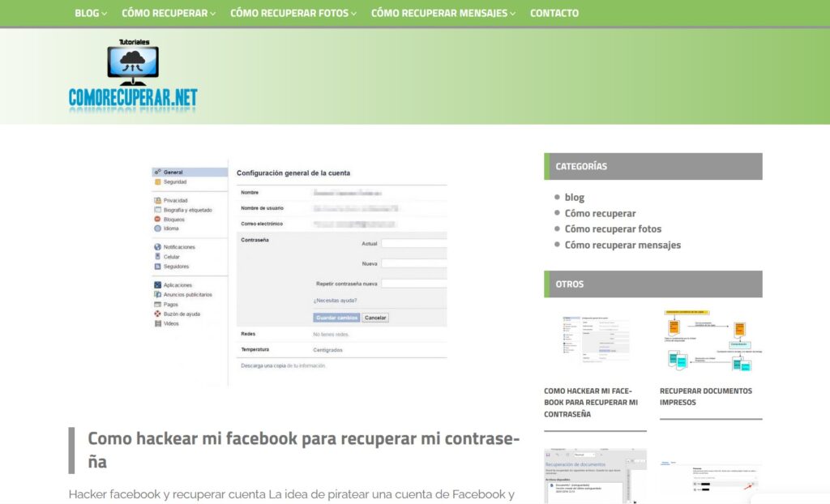Screen dimensions: 830x504
Task: Open the CÓMO RECUPERAR FOTOS menu
Action: click(293, 13)
